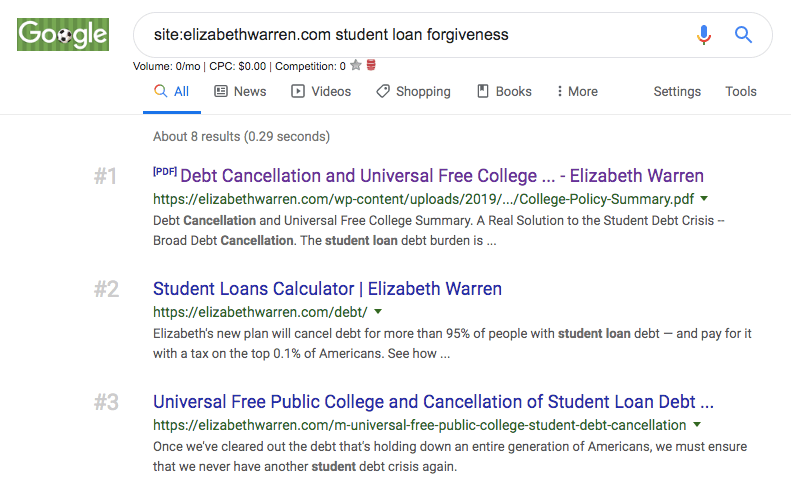Select the Books search tab

click(504, 91)
